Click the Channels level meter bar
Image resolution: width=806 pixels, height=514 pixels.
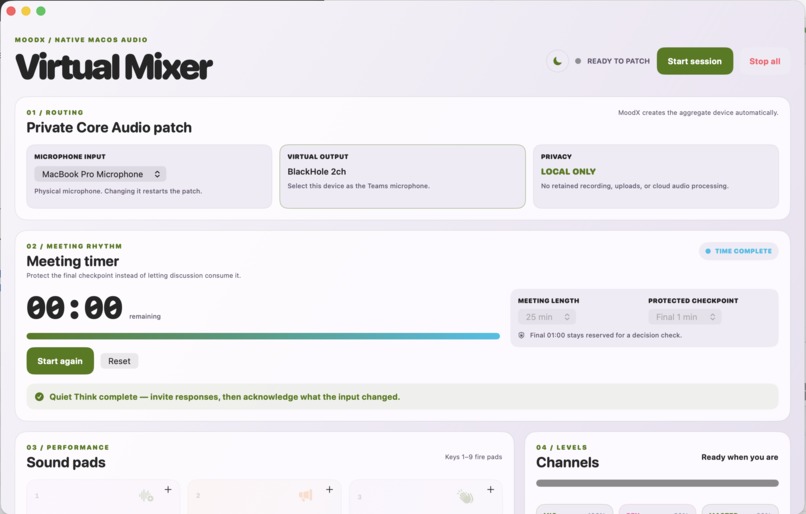click(x=657, y=483)
